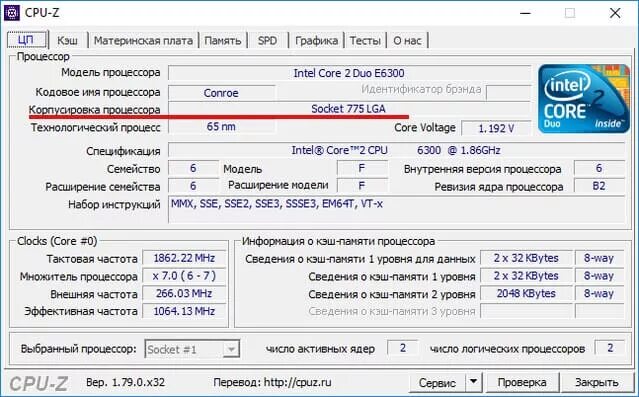This screenshot has height=397, width=639.
Task: Click the instruction set list field
Action: (x=397, y=210)
